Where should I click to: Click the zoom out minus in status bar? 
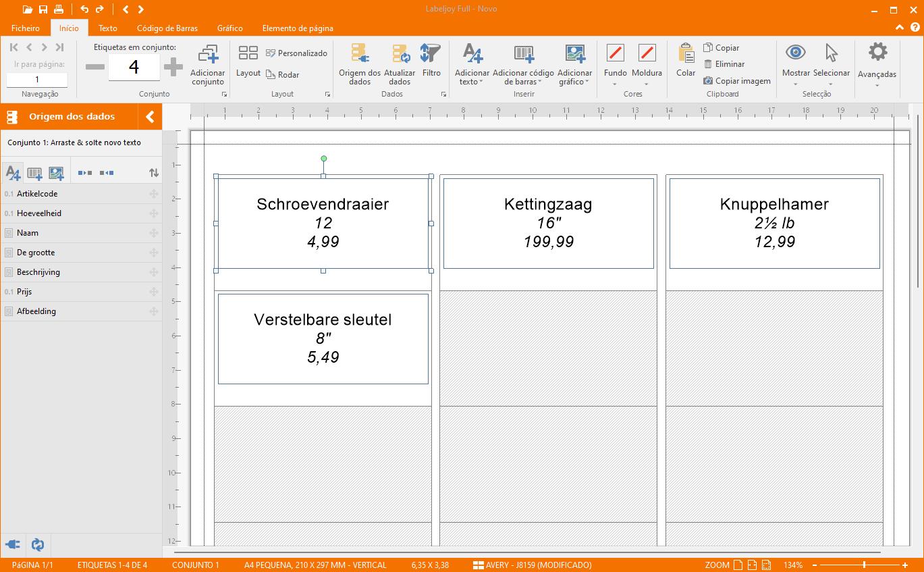[815, 565]
